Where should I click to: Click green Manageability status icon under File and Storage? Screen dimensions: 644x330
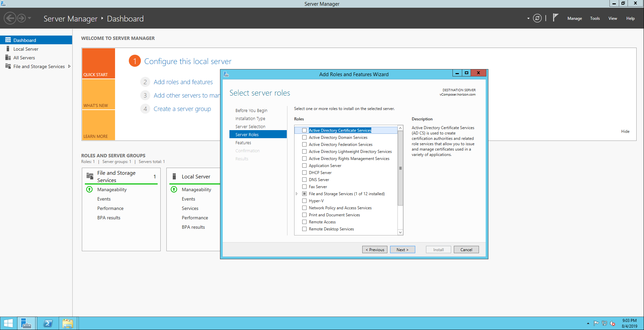pyautogui.click(x=90, y=189)
